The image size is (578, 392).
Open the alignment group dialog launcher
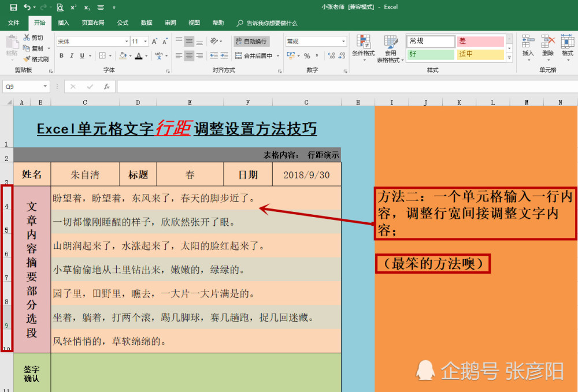280,71
